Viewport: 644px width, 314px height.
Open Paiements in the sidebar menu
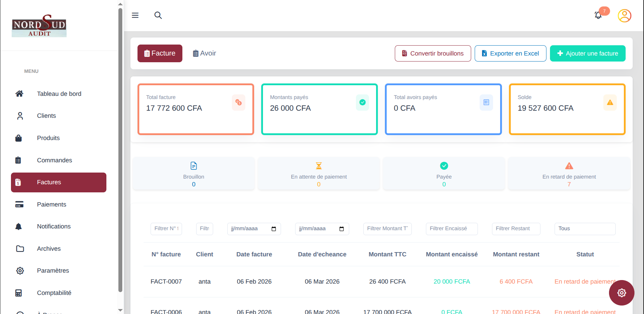click(52, 204)
